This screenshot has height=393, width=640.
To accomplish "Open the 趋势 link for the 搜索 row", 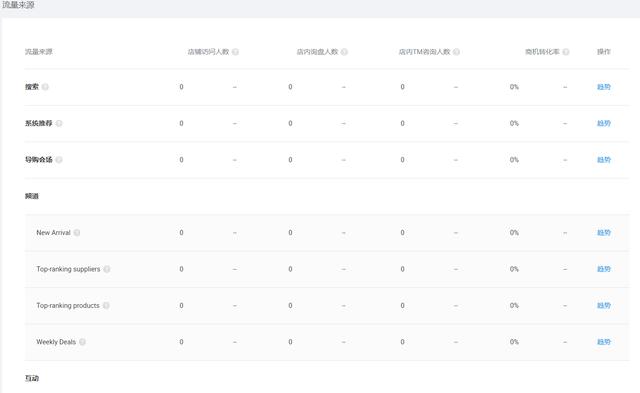I will click(604, 87).
